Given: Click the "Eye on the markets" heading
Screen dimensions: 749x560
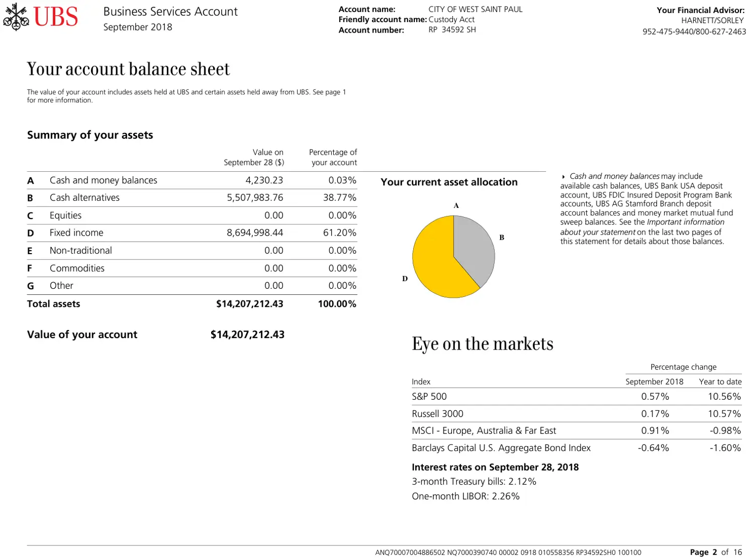Looking at the screenshot, I should point(483,344).
